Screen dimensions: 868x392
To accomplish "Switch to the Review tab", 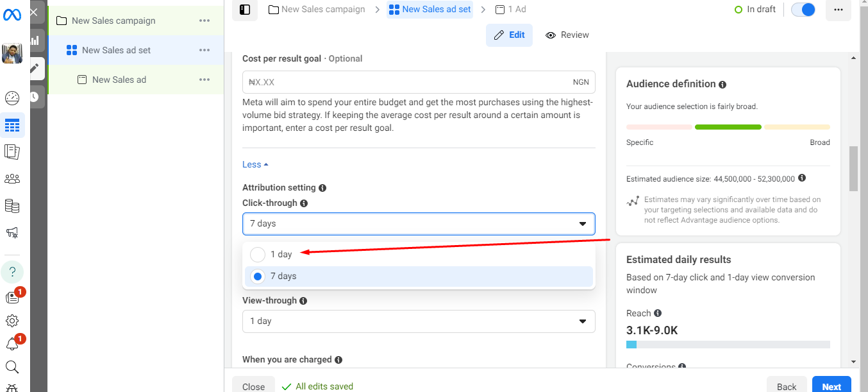I will pos(567,35).
